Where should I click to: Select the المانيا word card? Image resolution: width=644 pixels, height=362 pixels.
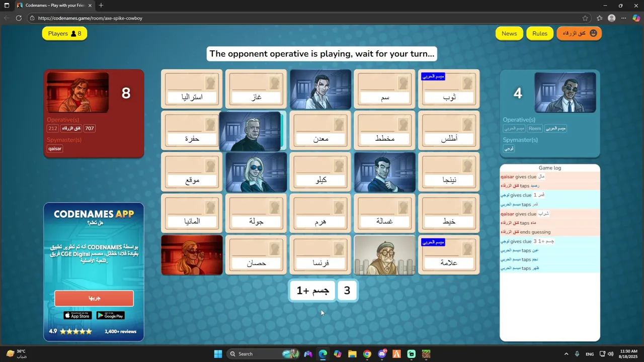[192, 214]
